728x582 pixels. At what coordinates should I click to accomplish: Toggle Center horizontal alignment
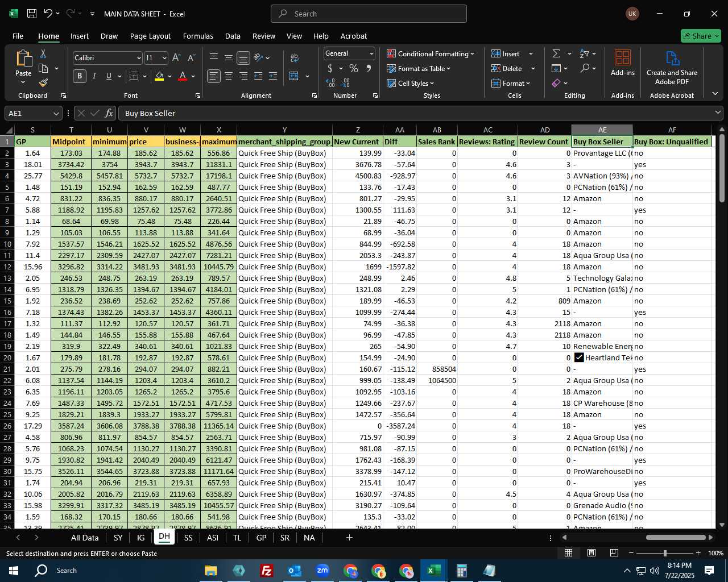[x=229, y=76]
